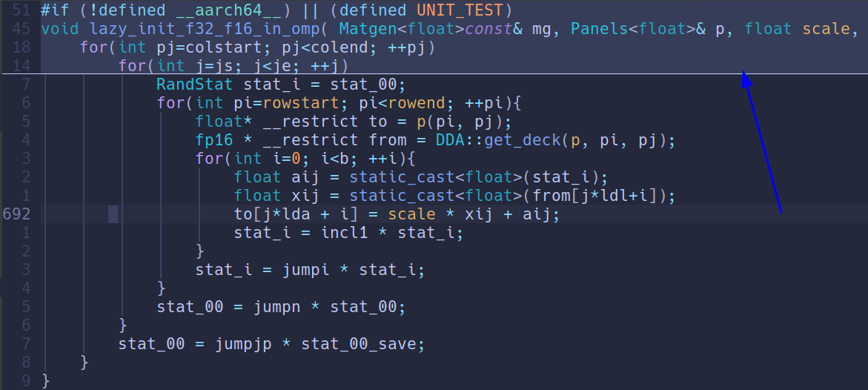This screenshot has width=868, height=390.
Task: Click line number 692 in the gutter
Action: 16,214
